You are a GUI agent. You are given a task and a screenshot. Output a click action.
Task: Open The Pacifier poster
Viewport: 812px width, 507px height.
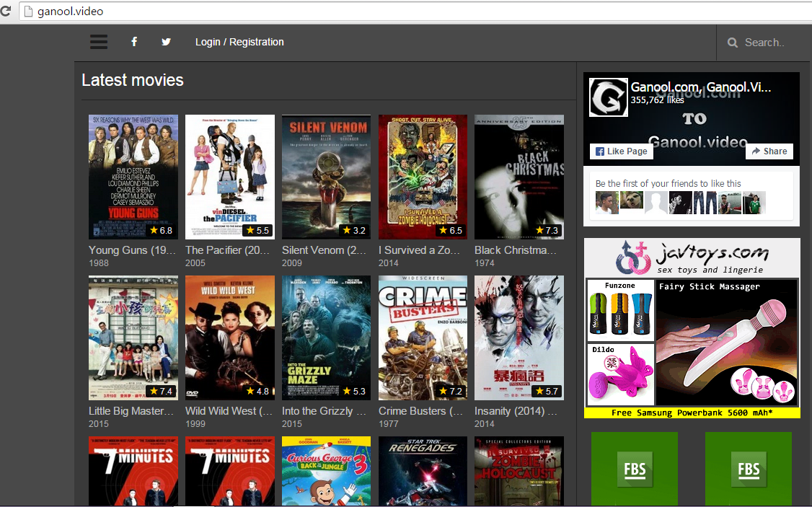tap(230, 177)
